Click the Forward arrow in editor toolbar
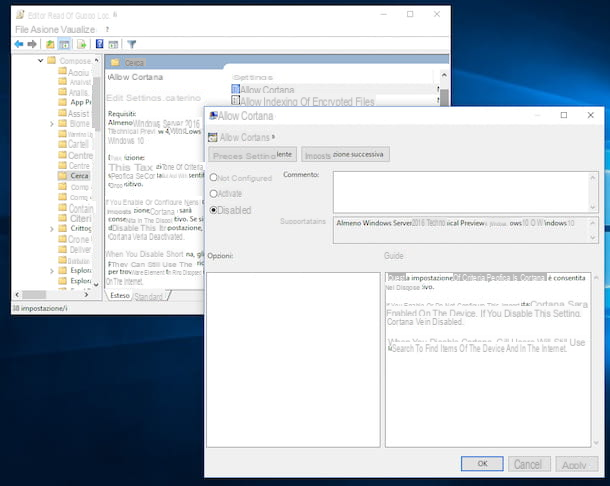 [x=32, y=44]
